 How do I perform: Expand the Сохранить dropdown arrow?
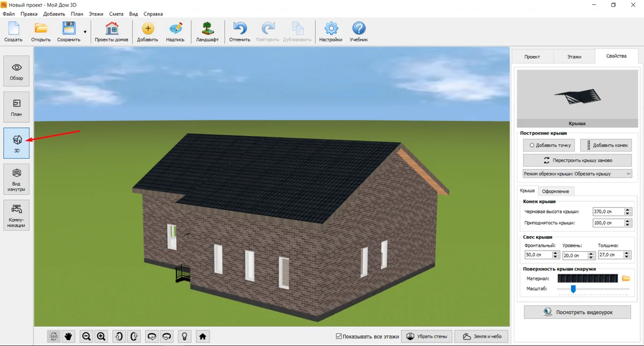(85, 32)
